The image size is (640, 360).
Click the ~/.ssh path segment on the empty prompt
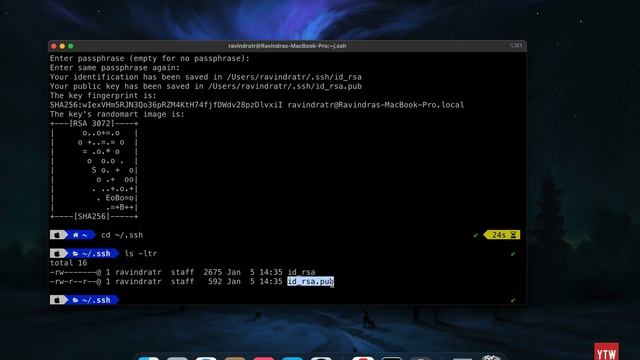(97, 300)
